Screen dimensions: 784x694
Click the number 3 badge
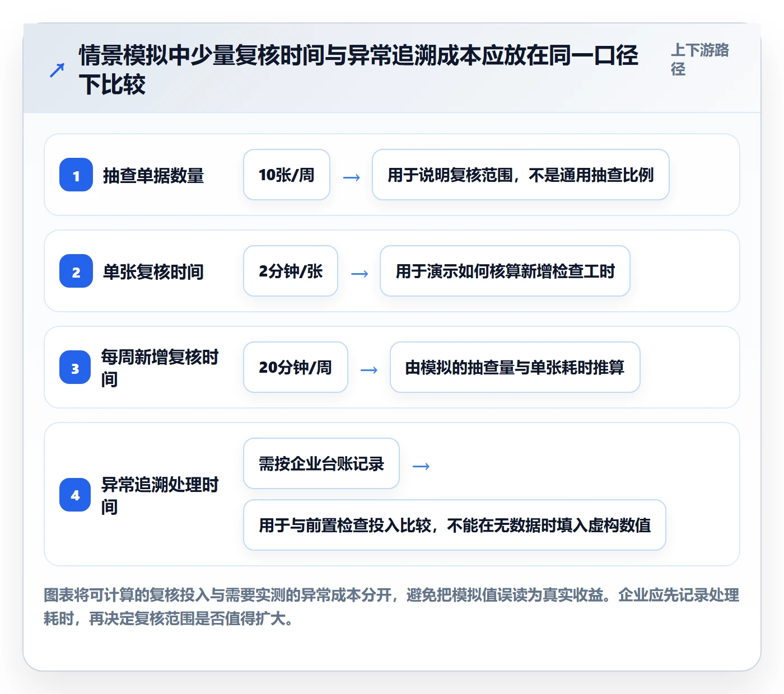tap(75, 367)
